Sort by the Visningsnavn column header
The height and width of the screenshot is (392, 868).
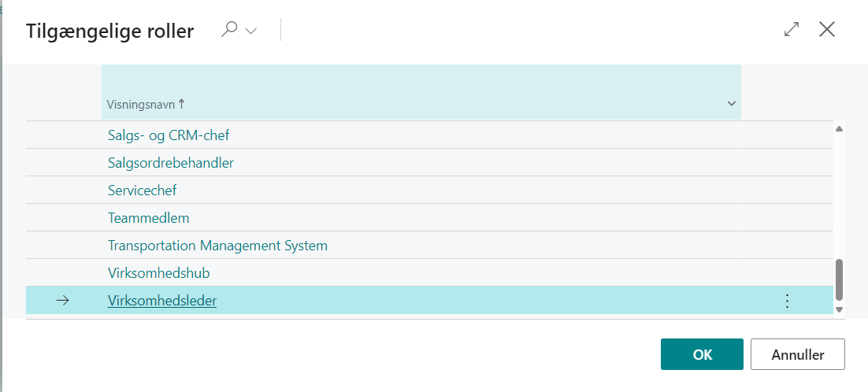pyautogui.click(x=147, y=104)
